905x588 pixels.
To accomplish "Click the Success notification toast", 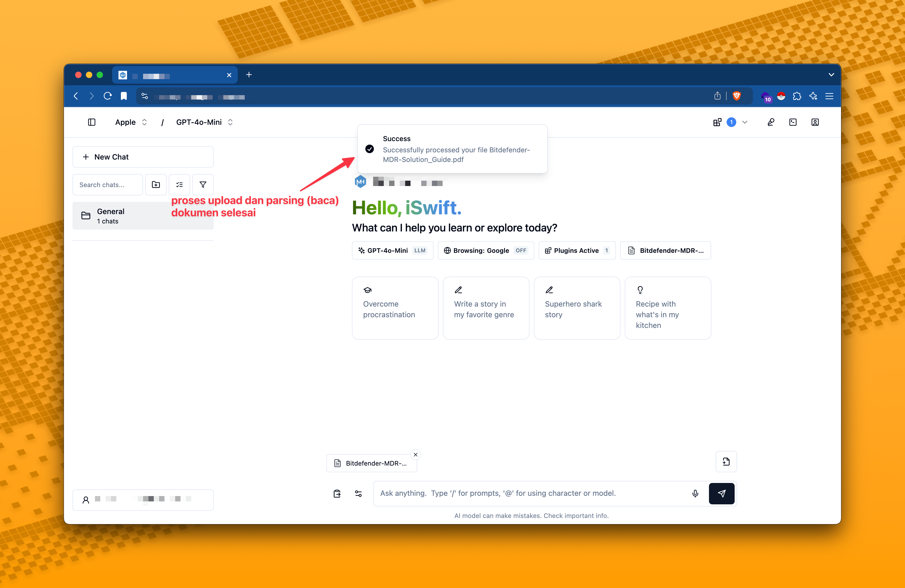I will (452, 149).
